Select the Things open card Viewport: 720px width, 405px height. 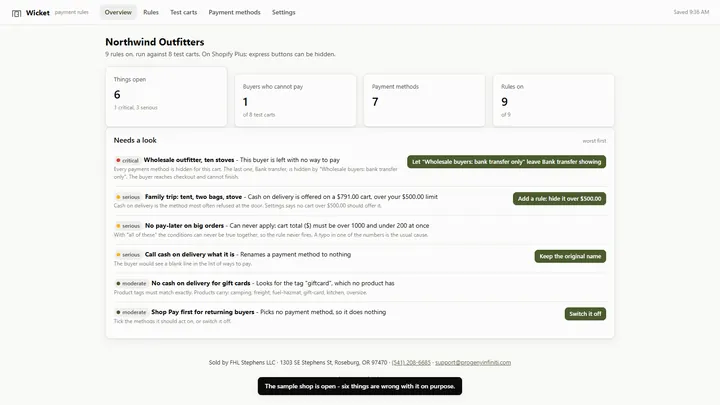point(166,96)
